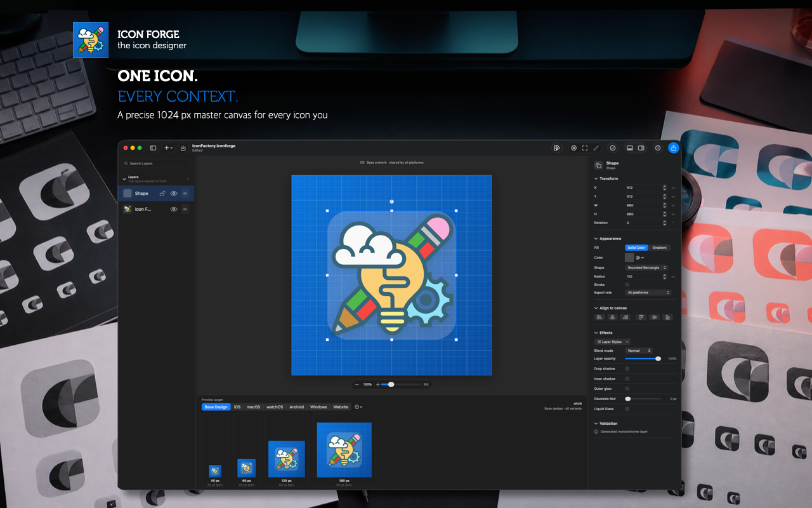812x508 pixels.
Task: Align shape to canvas left edge
Action: [x=599, y=317]
